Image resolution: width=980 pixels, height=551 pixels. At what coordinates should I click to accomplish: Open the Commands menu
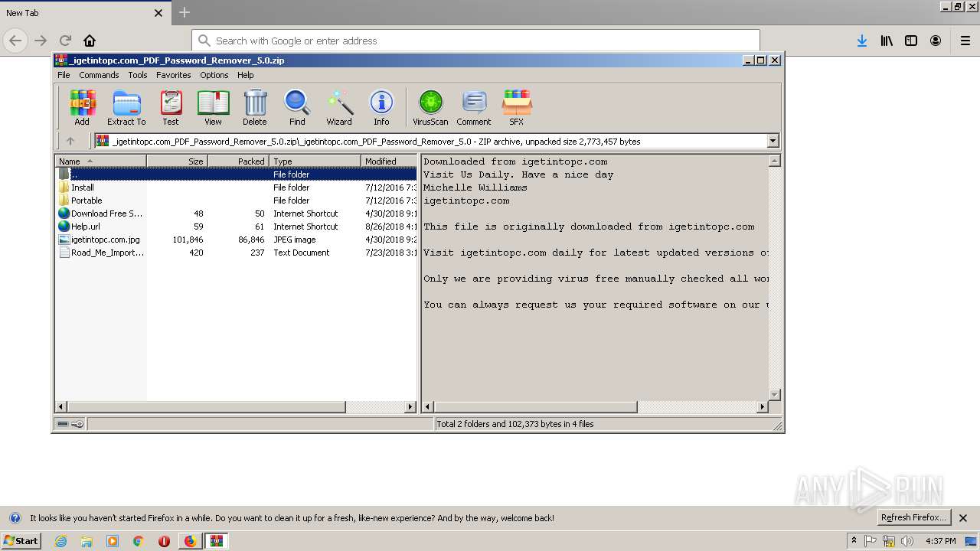[99, 75]
